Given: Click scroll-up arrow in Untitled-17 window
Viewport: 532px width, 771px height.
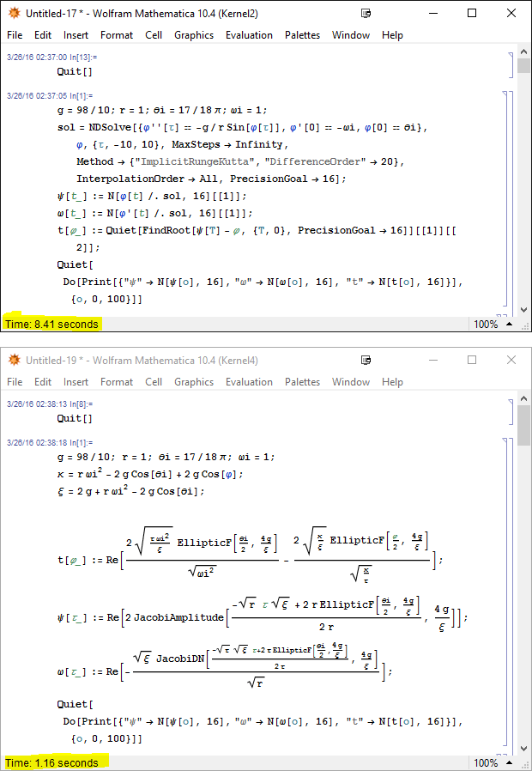Looking at the screenshot, I should pos(523,52).
